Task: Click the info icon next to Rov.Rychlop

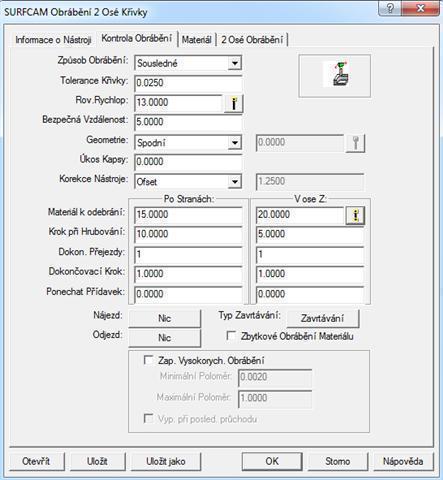Action: (x=234, y=103)
